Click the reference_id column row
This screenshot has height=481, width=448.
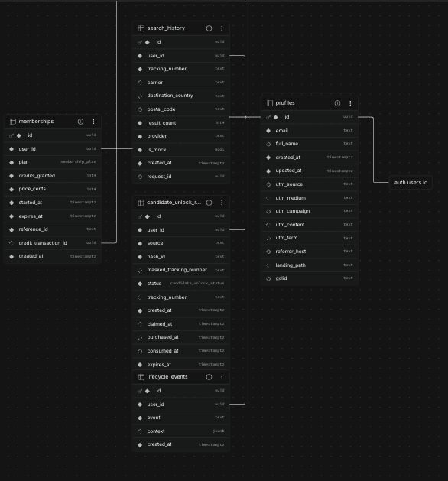click(x=53, y=229)
